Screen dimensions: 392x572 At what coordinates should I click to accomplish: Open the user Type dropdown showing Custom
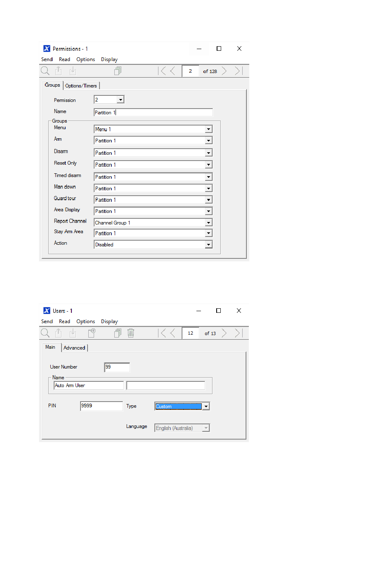(x=206, y=407)
